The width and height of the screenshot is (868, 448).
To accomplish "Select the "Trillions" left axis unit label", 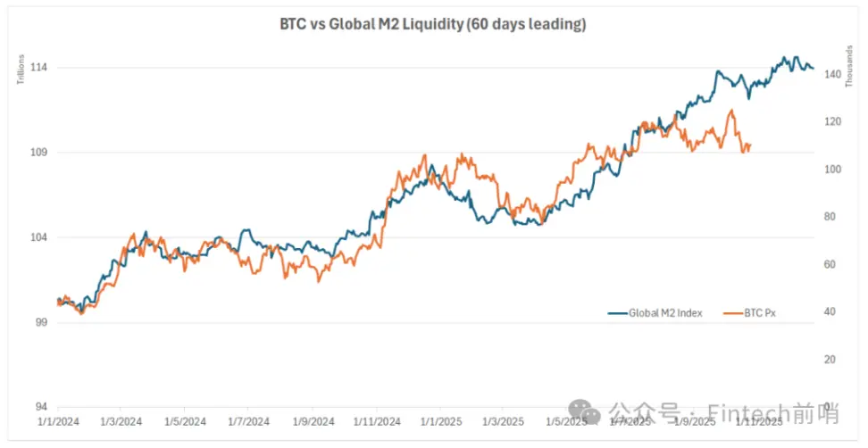I will 19,71.
